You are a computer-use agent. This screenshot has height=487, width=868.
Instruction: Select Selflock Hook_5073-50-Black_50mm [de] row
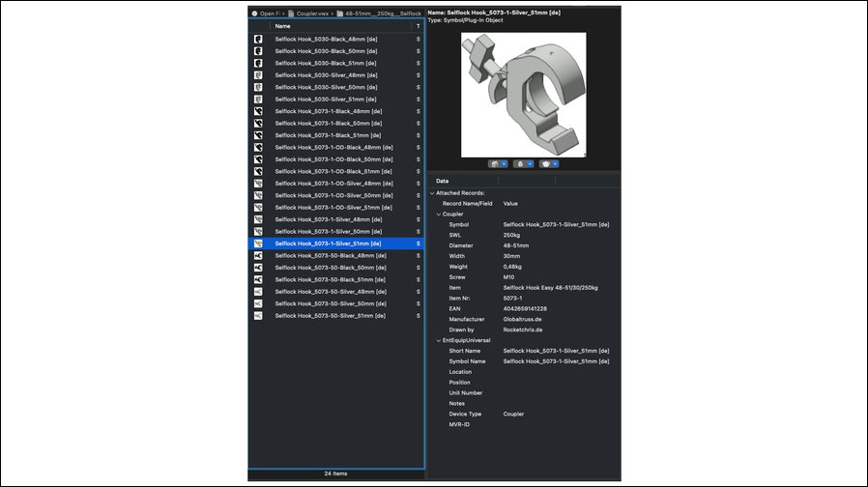click(336, 268)
